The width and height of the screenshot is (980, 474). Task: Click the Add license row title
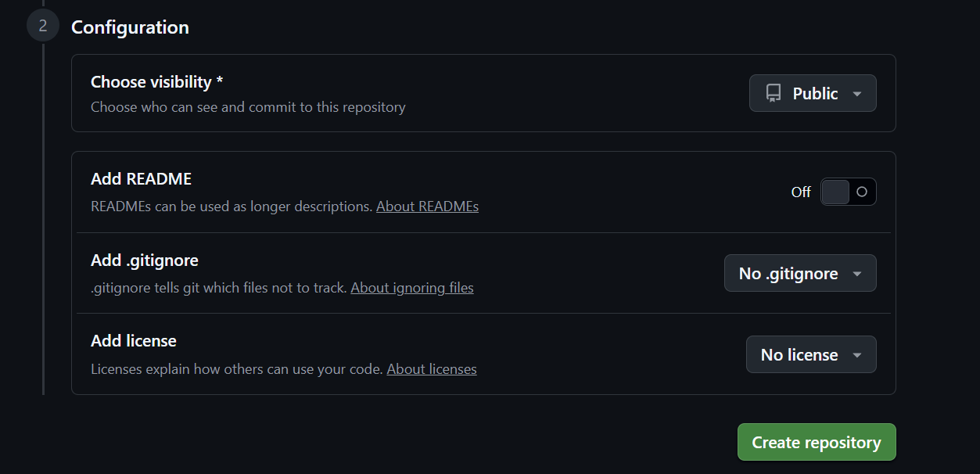pyautogui.click(x=134, y=341)
